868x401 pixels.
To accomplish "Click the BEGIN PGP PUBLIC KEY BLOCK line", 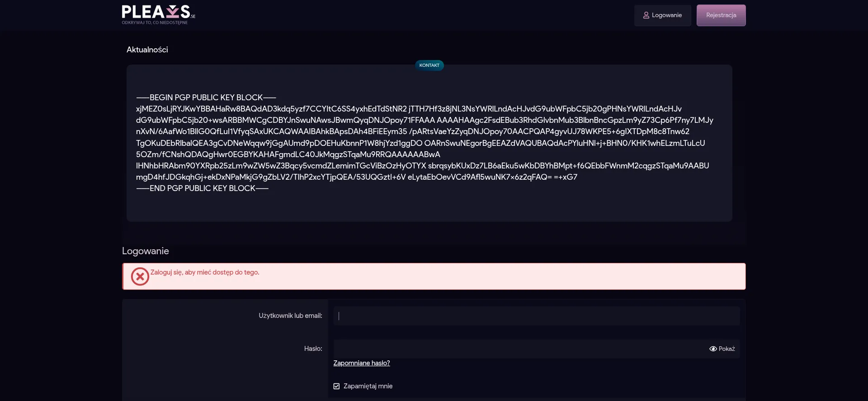I will tap(206, 98).
